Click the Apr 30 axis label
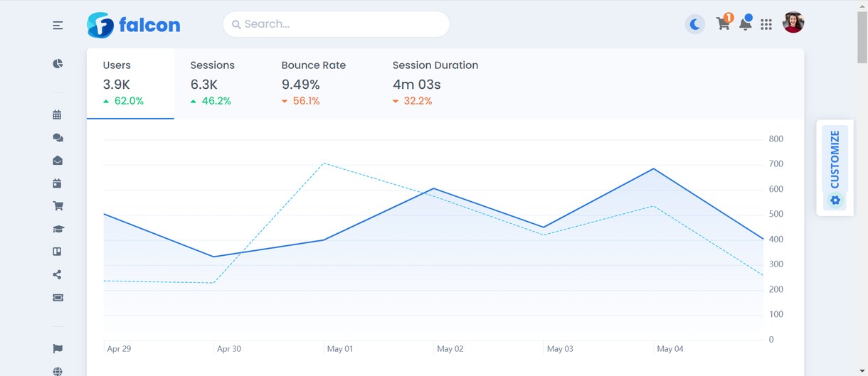 tap(229, 349)
